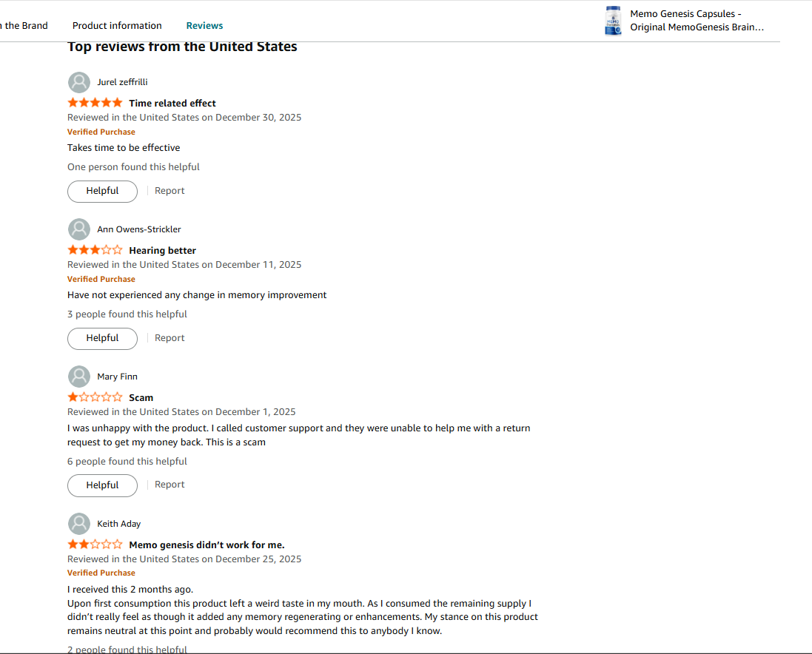Click Helpful under Mary Finn's review

coord(102,485)
